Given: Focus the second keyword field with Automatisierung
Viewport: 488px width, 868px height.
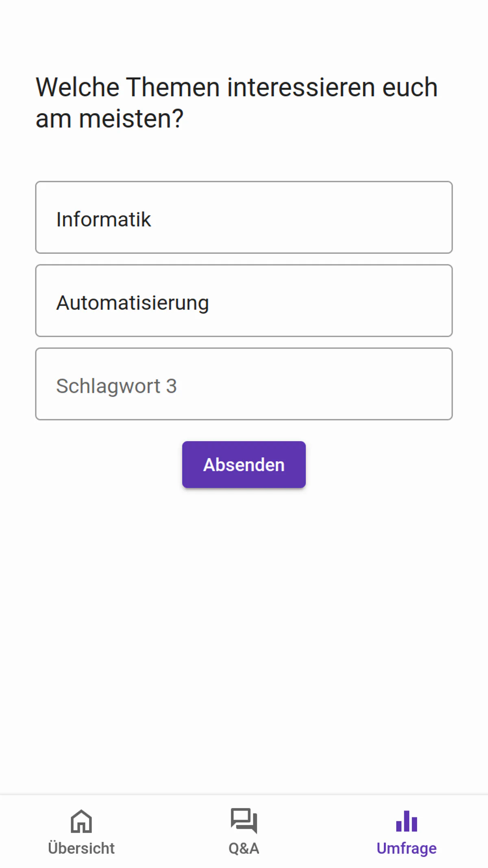Looking at the screenshot, I should 244,301.
